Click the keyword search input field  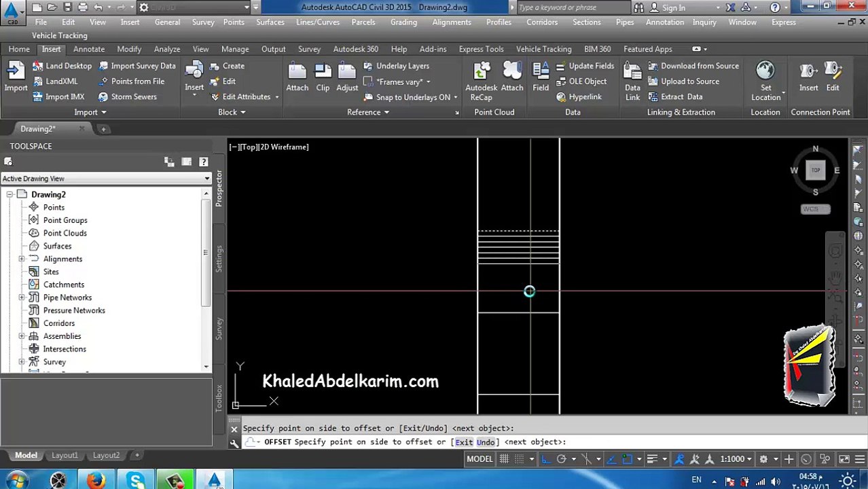click(573, 7)
